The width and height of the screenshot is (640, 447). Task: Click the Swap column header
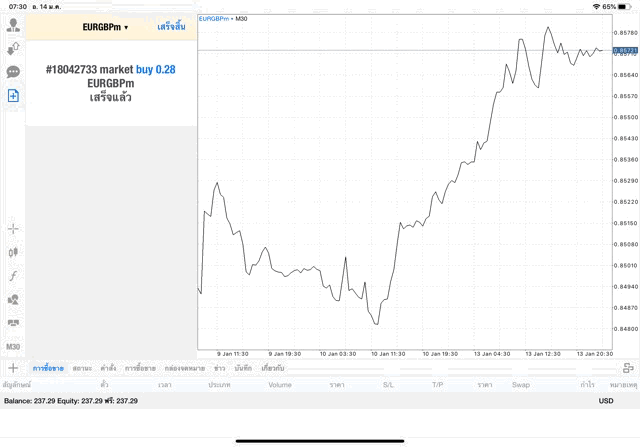point(521,384)
